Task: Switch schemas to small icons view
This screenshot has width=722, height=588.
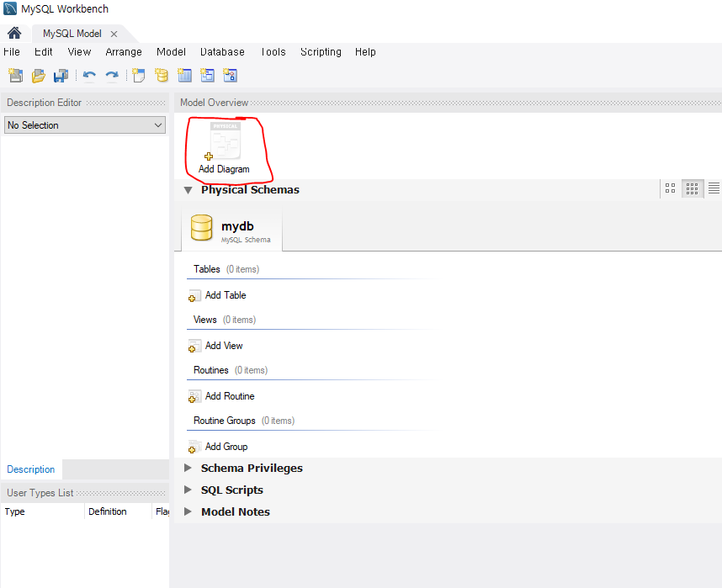Action: (692, 188)
